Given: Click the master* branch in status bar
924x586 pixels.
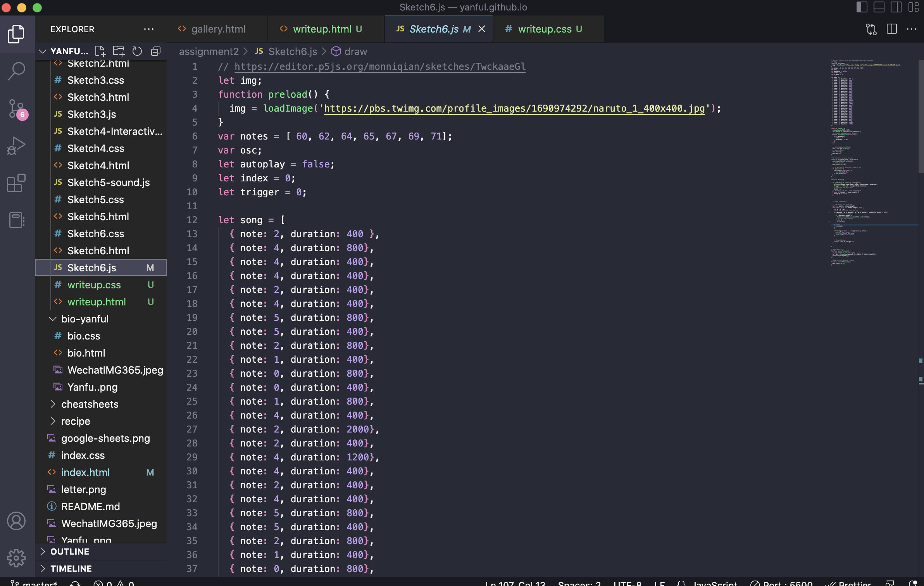Looking at the screenshot, I should tap(33, 583).
